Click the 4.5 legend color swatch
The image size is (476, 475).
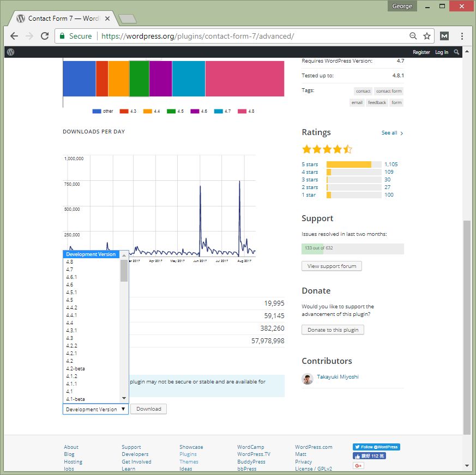[171, 111]
